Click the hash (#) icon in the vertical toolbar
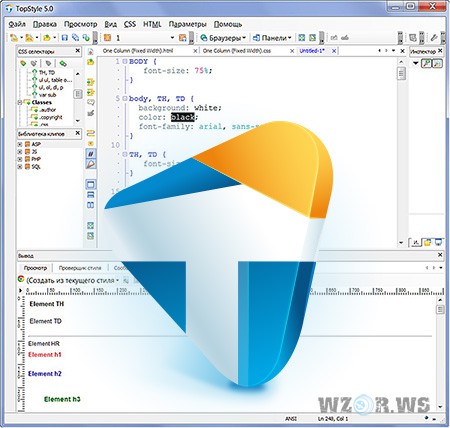Screen dimensions: 450x428 point(90,154)
